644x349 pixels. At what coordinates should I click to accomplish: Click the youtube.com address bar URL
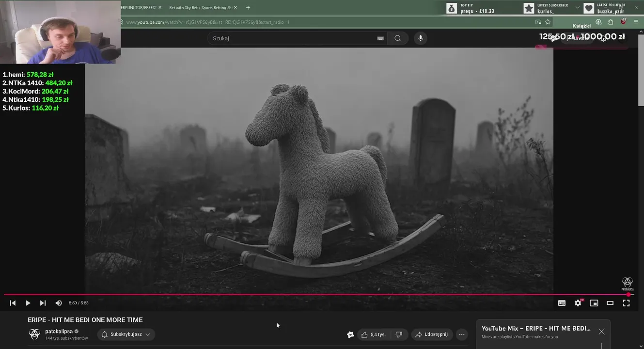(208, 22)
